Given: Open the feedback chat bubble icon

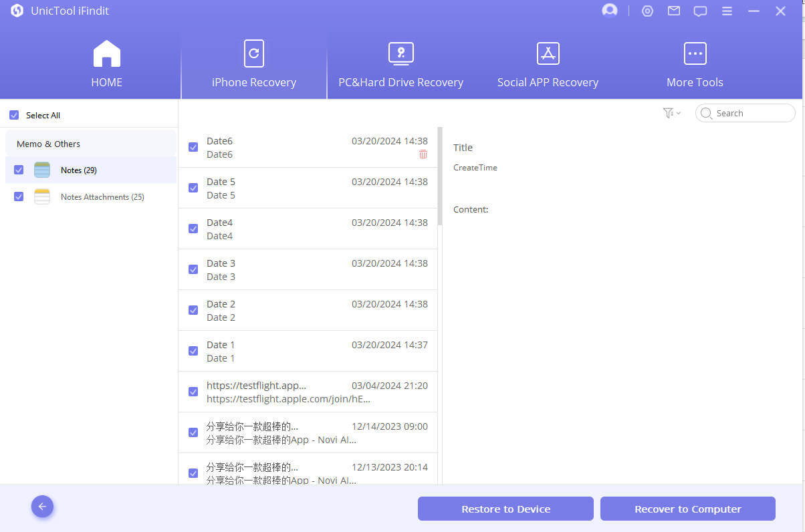Looking at the screenshot, I should point(700,11).
